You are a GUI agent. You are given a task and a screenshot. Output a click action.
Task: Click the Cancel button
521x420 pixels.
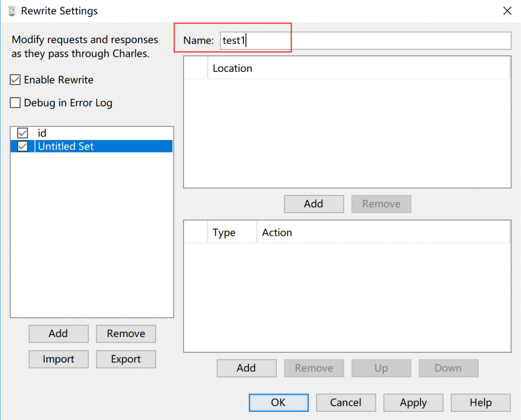346,403
